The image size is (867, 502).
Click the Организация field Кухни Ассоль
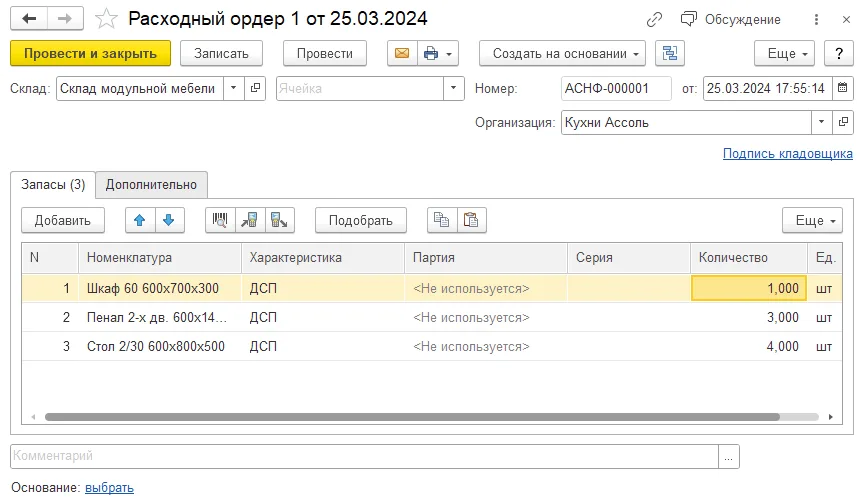pos(686,123)
